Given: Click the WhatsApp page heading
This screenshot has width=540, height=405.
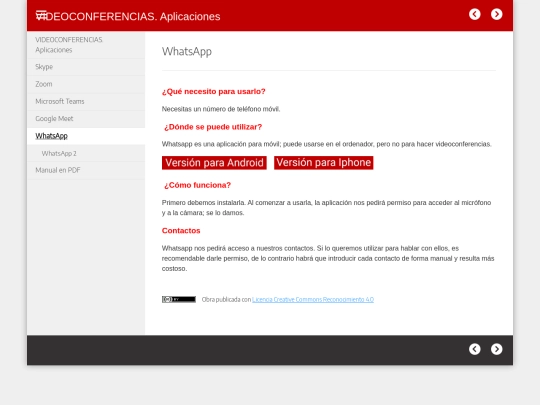Looking at the screenshot, I should (x=187, y=51).
